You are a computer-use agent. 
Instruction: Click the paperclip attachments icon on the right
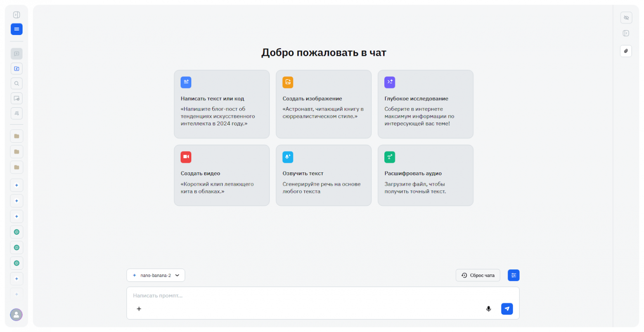click(x=626, y=51)
